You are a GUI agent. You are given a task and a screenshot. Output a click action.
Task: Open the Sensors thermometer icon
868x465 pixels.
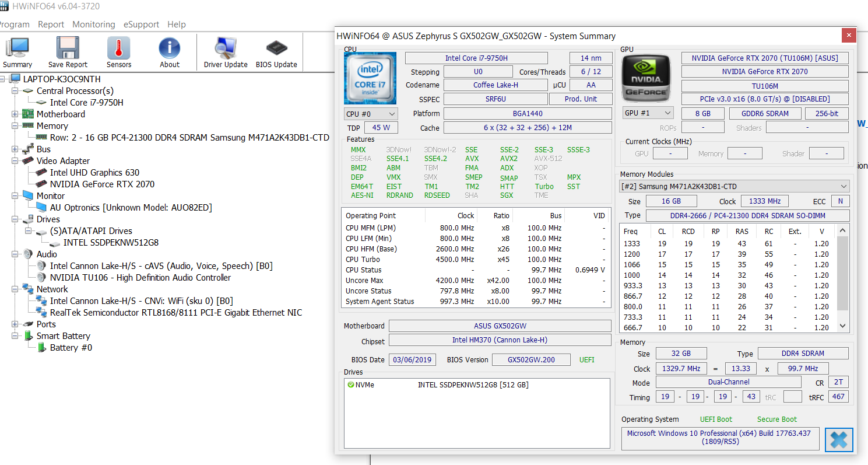[x=119, y=48]
